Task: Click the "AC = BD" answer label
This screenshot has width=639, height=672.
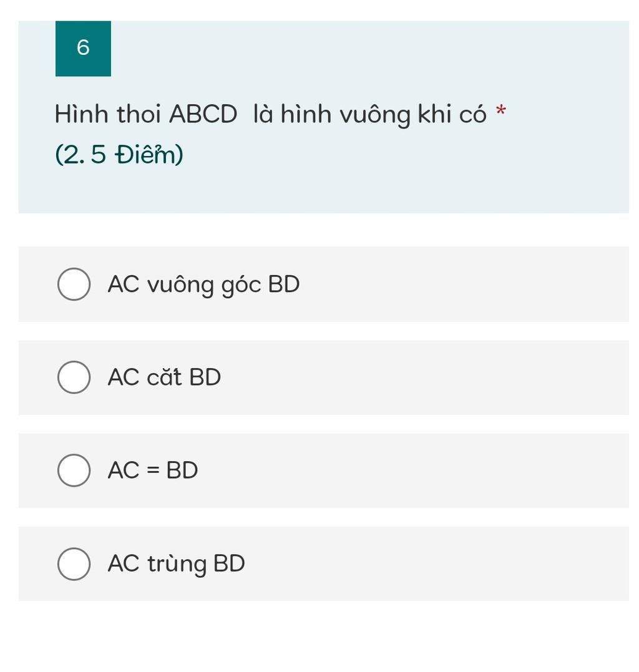Action: 152,470
